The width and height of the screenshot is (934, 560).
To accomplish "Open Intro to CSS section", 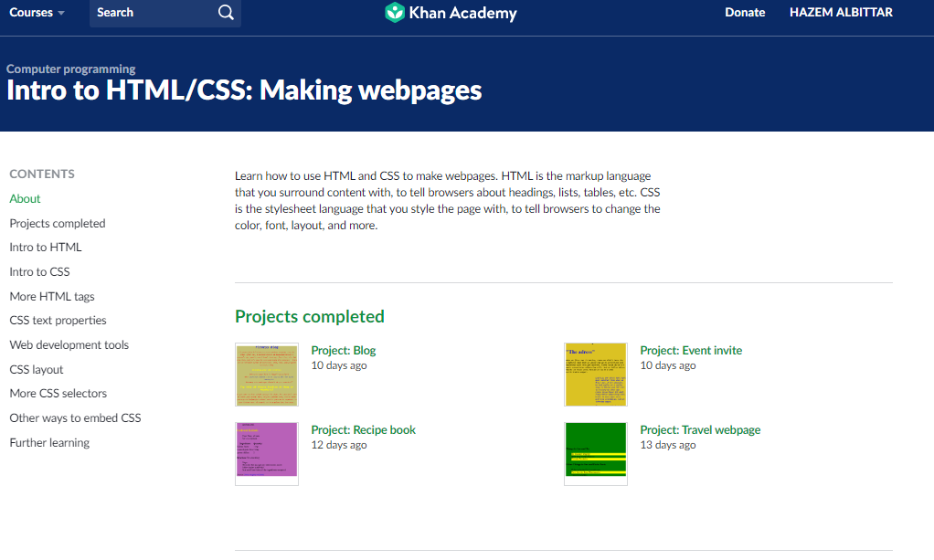I will coord(39,271).
